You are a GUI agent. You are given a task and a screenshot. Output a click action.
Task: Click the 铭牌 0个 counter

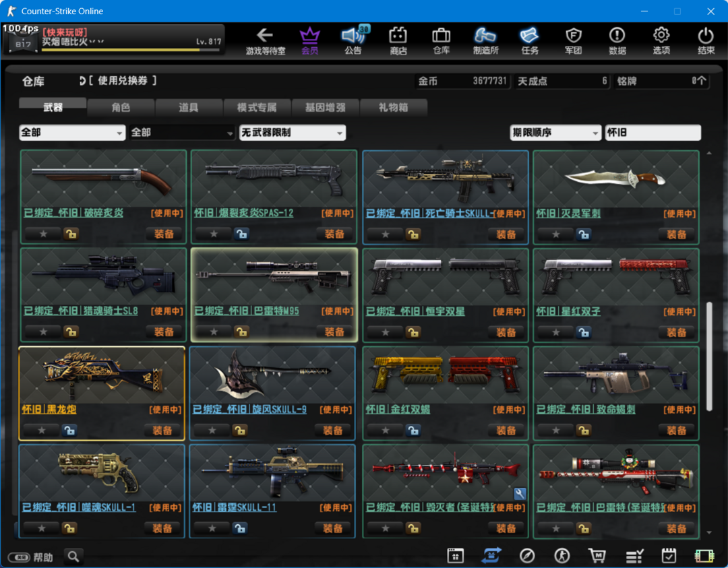coord(661,82)
